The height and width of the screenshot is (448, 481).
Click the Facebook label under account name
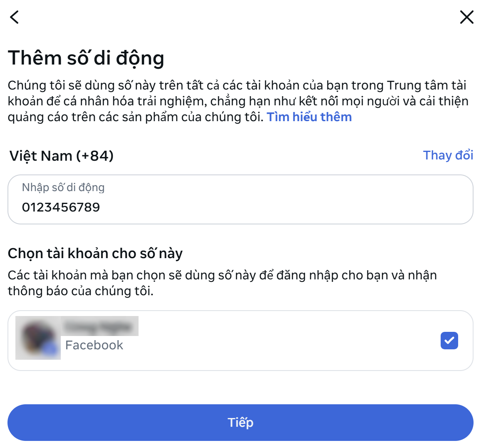click(94, 345)
